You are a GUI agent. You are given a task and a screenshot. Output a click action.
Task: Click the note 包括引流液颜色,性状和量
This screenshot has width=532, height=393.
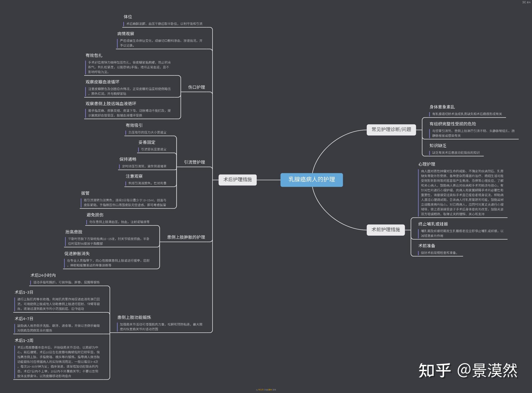[x=147, y=183]
